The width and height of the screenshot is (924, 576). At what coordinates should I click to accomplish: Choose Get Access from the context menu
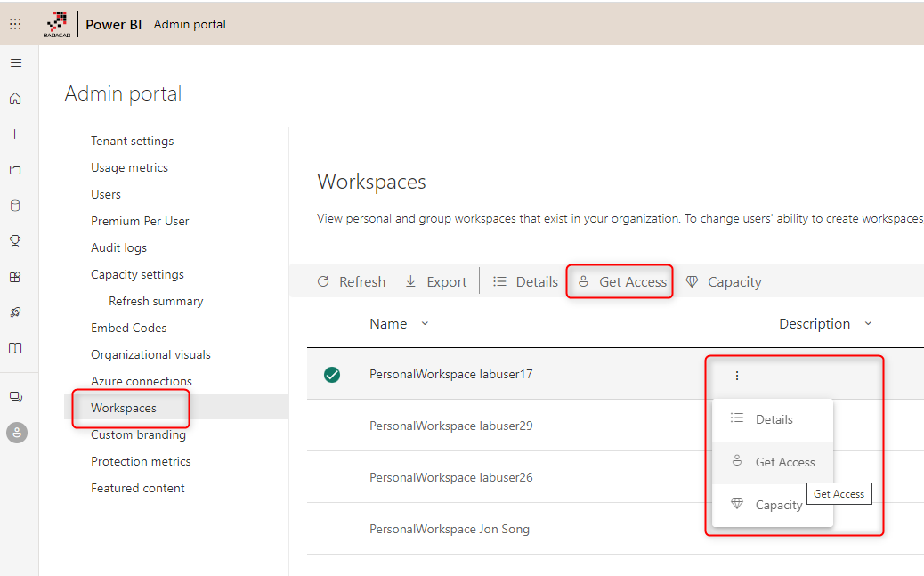[x=784, y=462]
